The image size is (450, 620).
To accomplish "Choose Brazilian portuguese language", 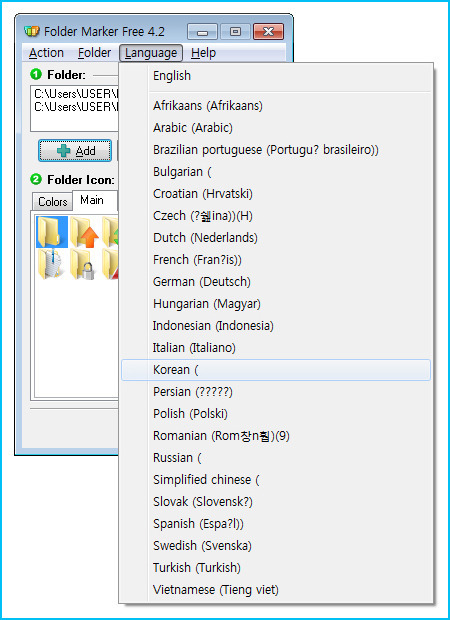I will (276, 150).
